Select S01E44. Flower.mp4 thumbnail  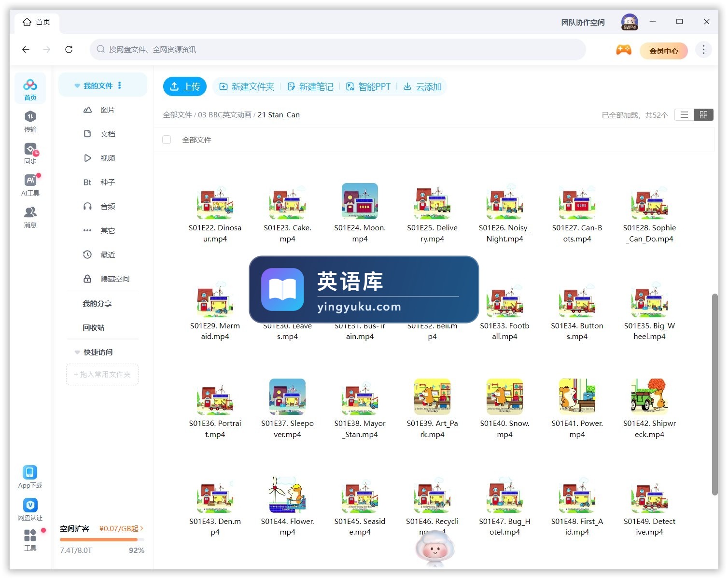pos(287,494)
